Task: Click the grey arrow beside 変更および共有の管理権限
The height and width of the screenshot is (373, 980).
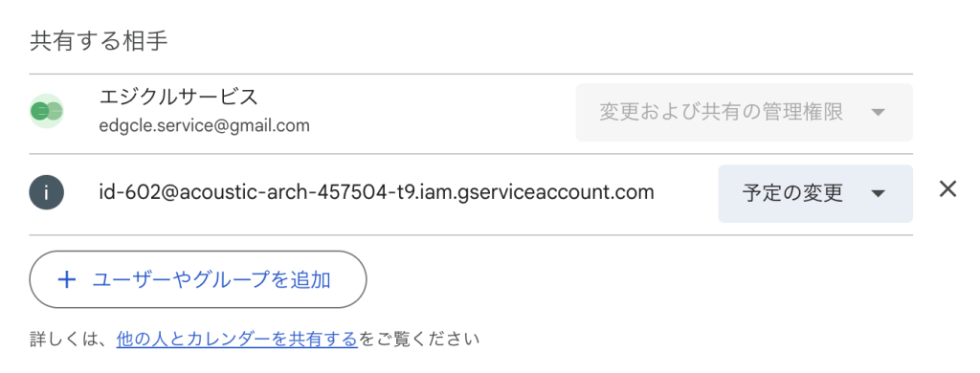Action: 879,113
